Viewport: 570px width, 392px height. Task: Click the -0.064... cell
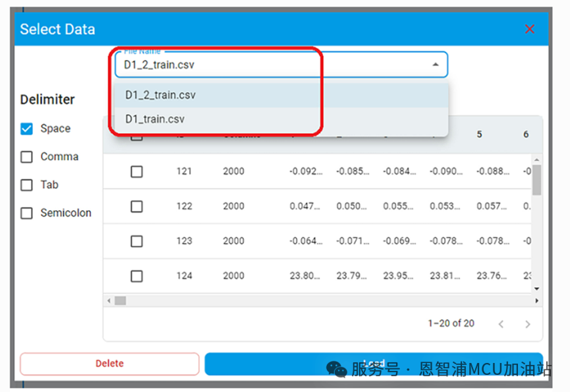(x=306, y=241)
